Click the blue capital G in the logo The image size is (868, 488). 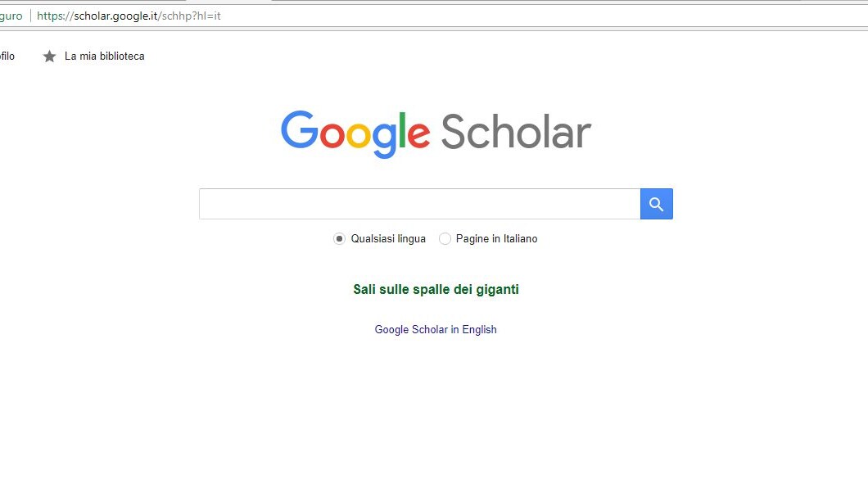[x=299, y=130]
